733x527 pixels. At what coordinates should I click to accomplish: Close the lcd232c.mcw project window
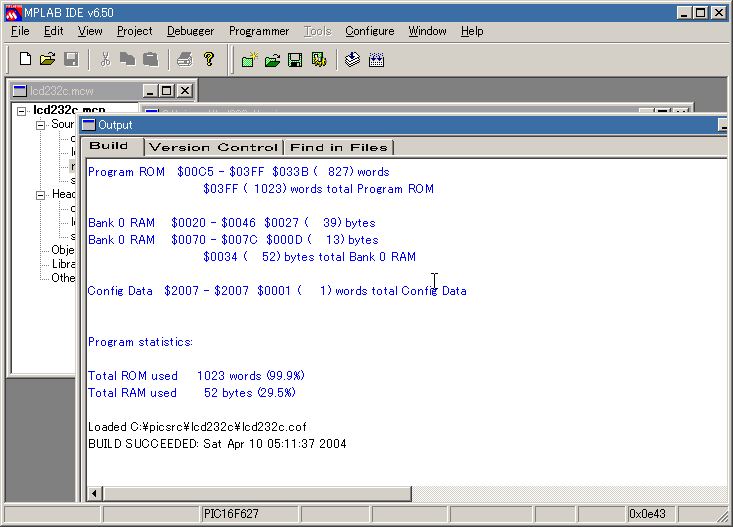click(186, 91)
